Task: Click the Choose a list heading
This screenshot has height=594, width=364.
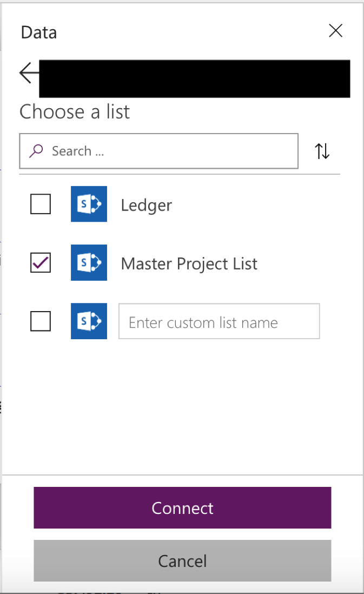Action: coord(75,112)
